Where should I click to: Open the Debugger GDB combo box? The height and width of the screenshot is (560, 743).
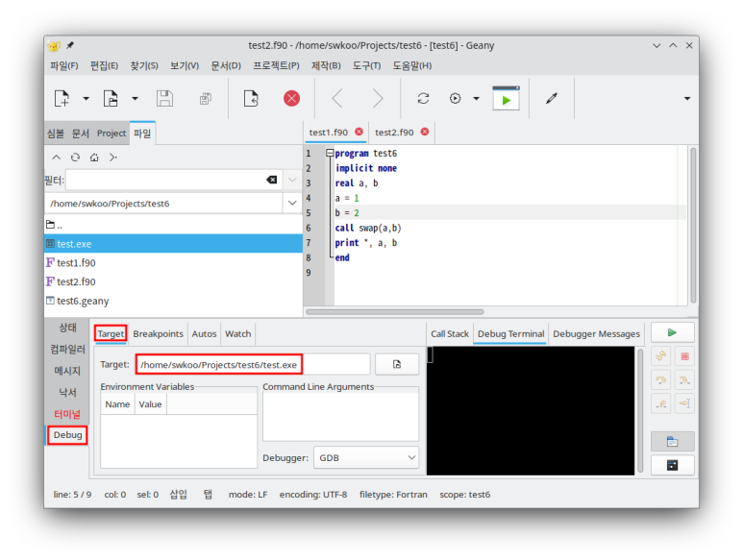coord(366,458)
